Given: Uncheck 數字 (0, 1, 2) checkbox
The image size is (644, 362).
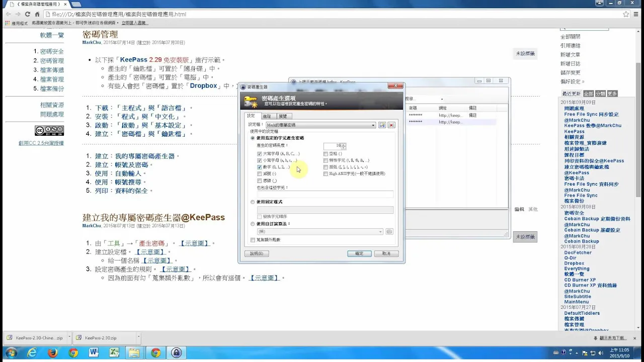Looking at the screenshot, I should 260,167.
